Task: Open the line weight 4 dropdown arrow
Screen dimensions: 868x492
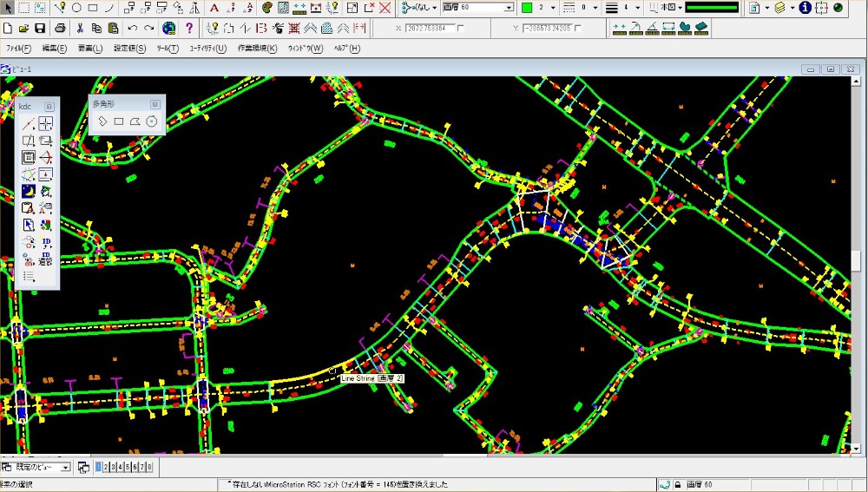Action: [x=638, y=8]
